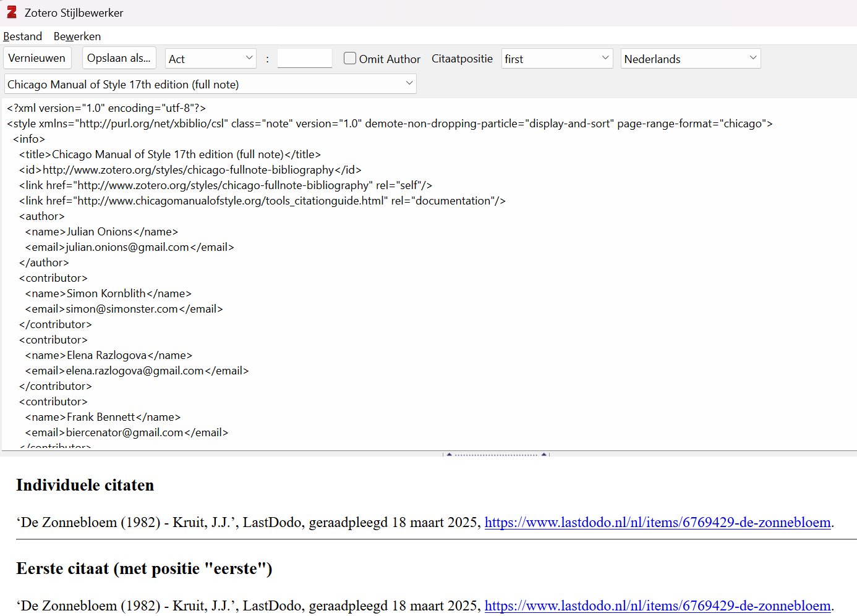Click the simon@simonster.com email line

click(124, 309)
